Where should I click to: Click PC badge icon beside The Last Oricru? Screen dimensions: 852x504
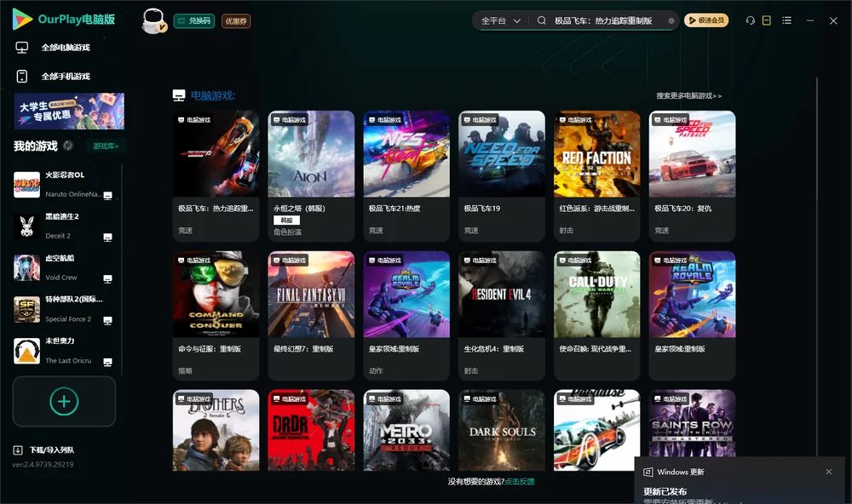pos(107,363)
